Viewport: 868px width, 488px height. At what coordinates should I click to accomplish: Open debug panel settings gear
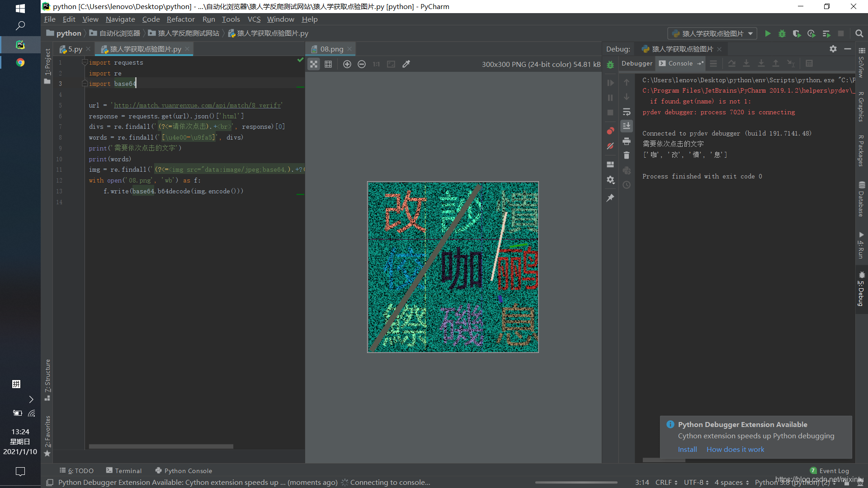pos(833,49)
